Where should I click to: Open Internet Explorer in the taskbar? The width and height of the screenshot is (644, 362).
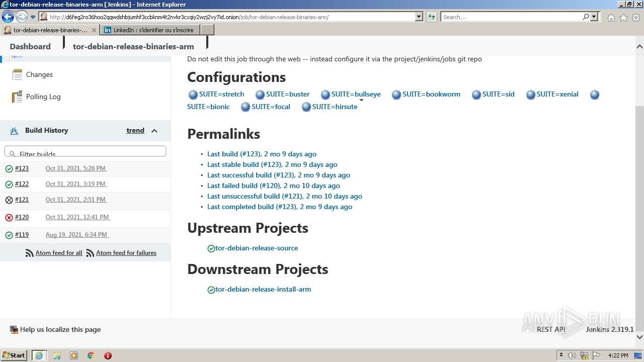[x=39, y=355]
